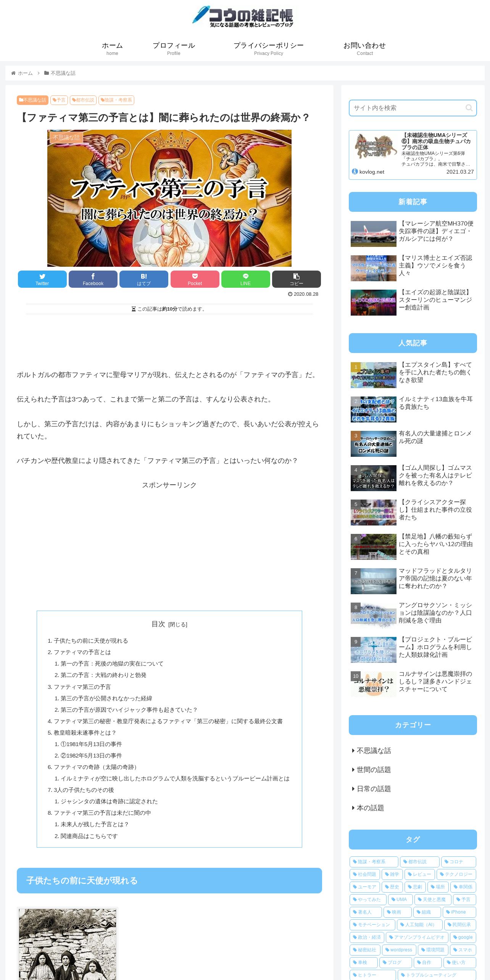Jump to 関連商品はこちらです in contents
The height and width of the screenshot is (980, 490).
(x=89, y=836)
